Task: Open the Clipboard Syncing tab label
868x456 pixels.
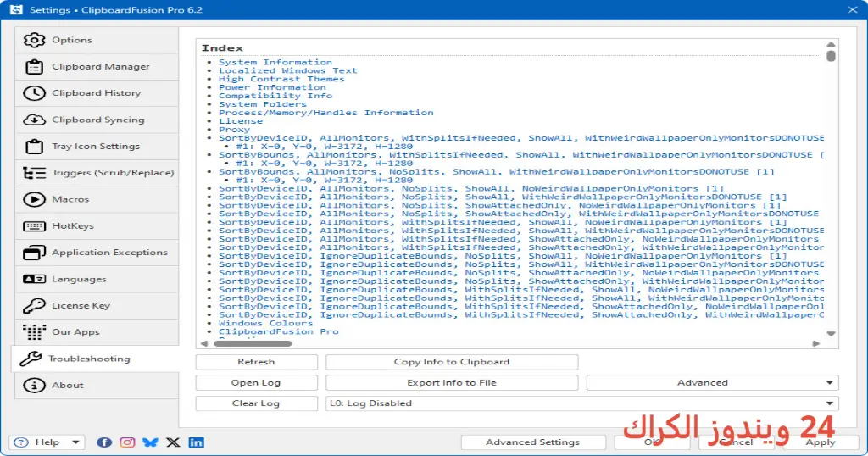Action: tap(98, 120)
